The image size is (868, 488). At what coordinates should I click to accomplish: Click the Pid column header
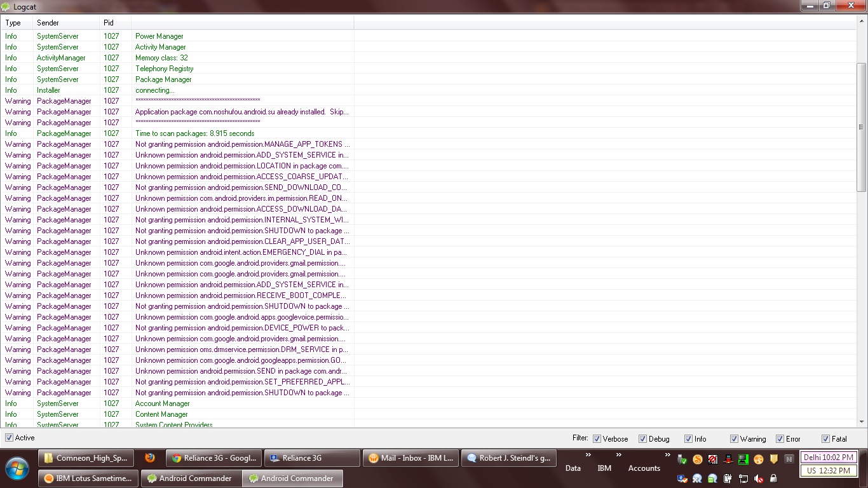pyautogui.click(x=115, y=23)
